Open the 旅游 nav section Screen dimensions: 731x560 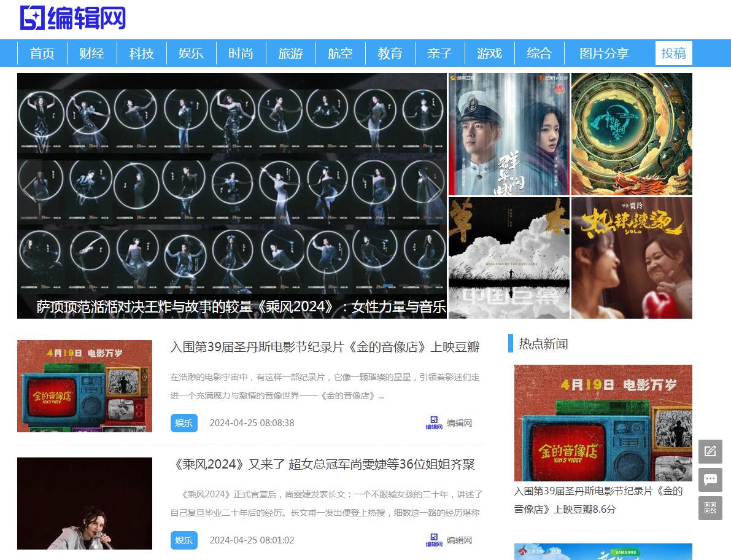[x=290, y=53]
